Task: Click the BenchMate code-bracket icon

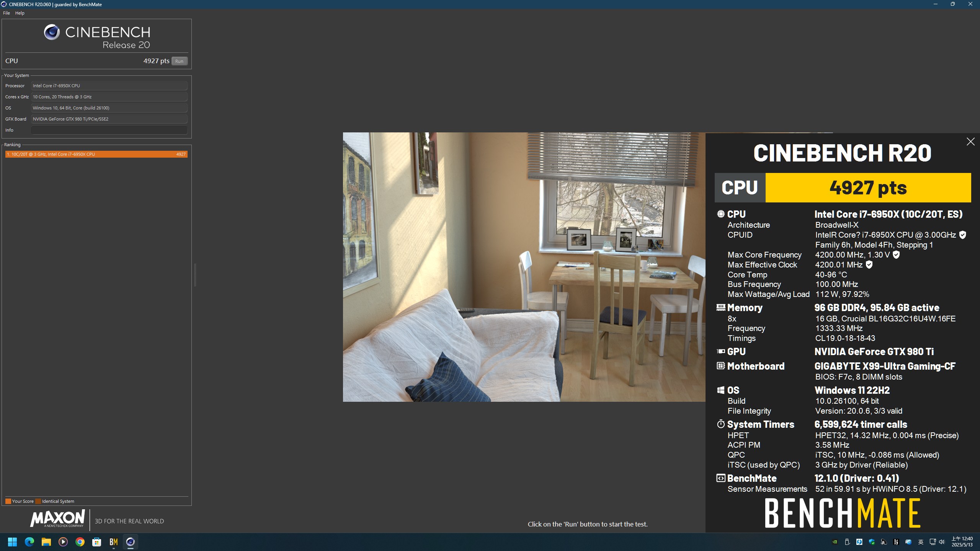Action: (721, 478)
